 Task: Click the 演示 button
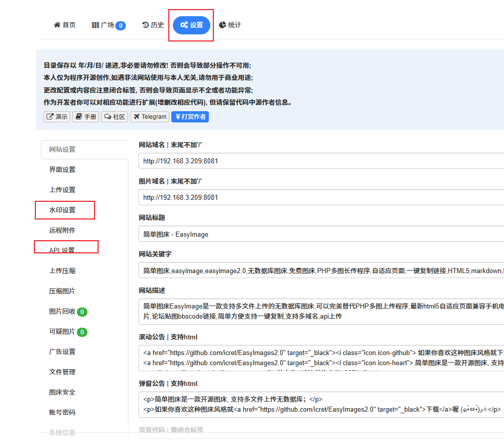[x=57, y=117]
